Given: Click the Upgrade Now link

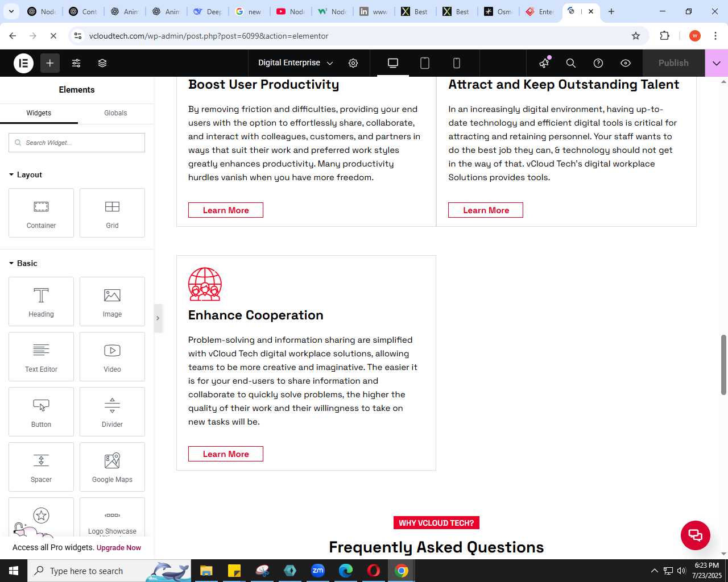Looking at the screenshot, I should tap(119, 548).
